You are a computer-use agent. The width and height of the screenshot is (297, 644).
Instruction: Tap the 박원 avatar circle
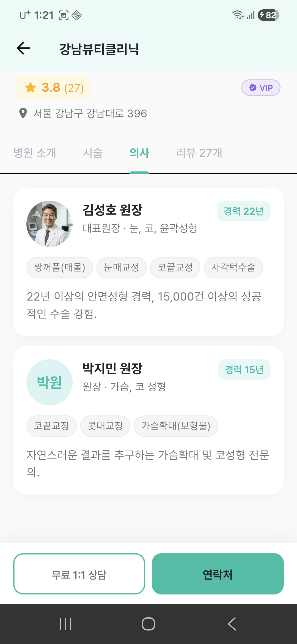pos(50,382)
